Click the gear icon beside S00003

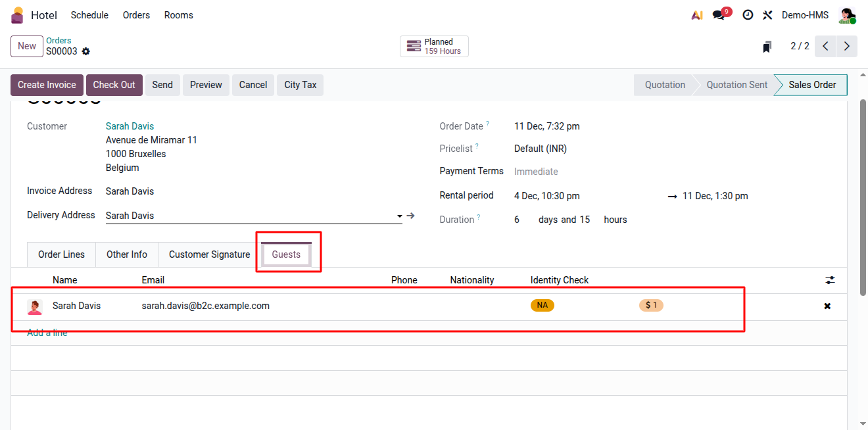(85, 51)
